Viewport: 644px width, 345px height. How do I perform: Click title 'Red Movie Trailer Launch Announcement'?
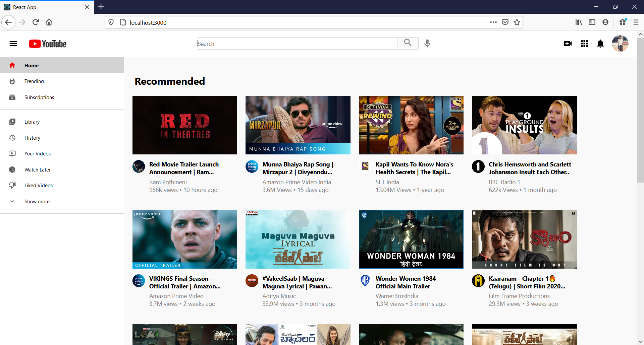[184, 168]
